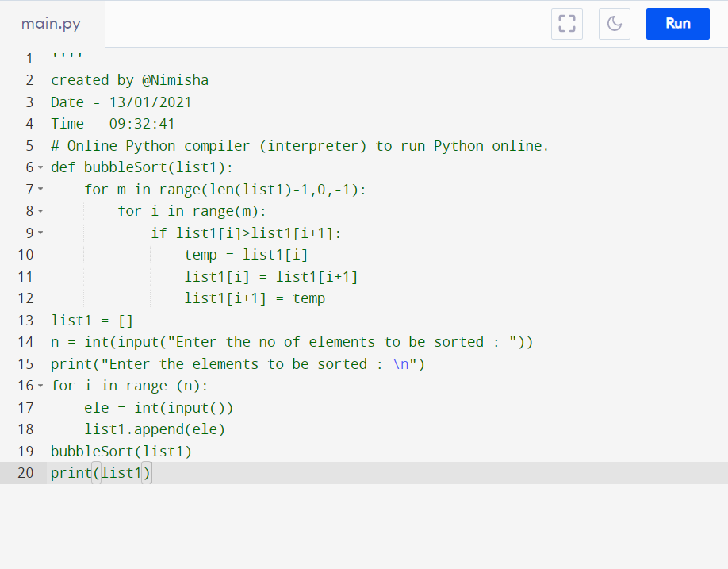Click the '\n' escape sequence on line 15

click(x=401, y=364)
